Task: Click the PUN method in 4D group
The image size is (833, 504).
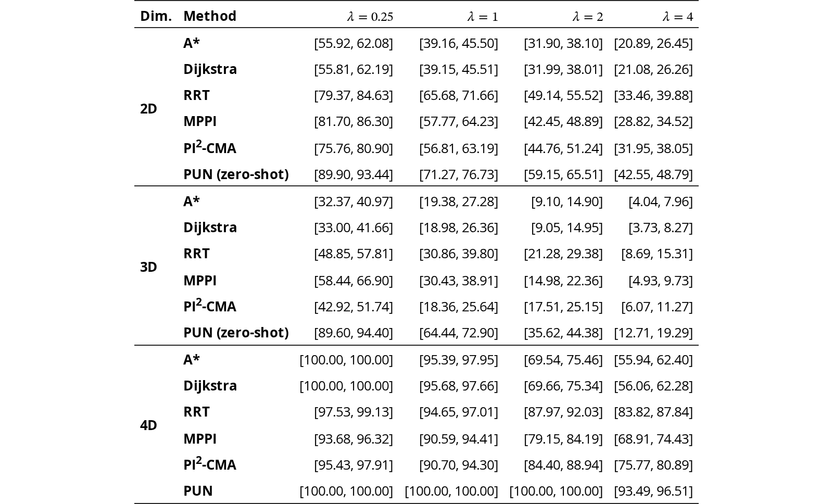Action: pos(198,491)
